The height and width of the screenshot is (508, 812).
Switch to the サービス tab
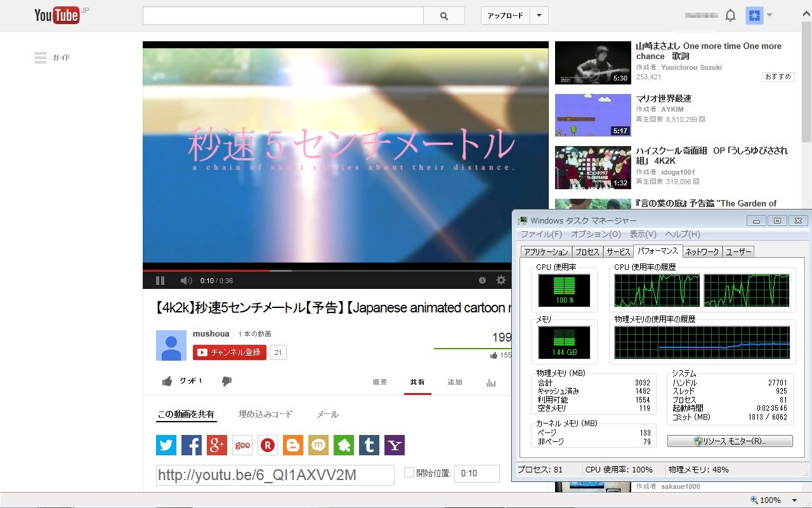click(617, 252)
